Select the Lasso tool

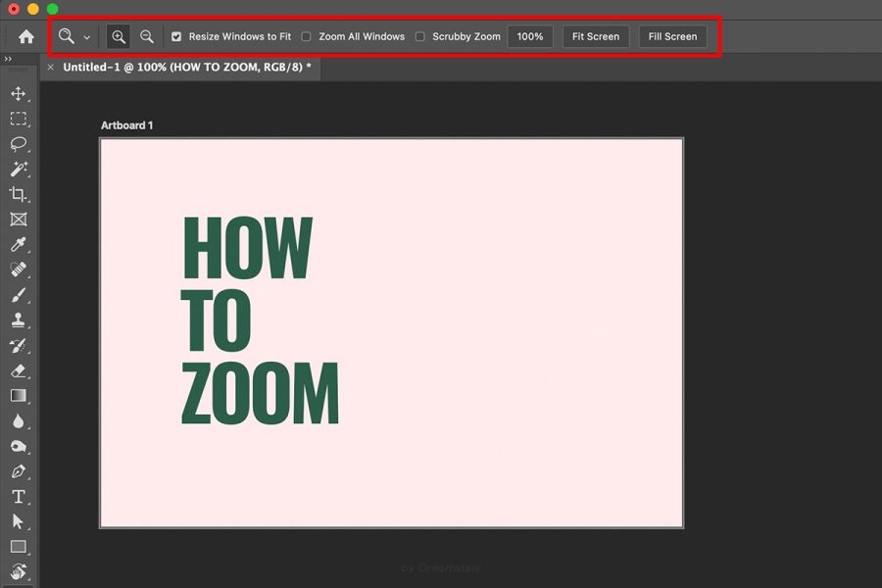tap(19, 145)
